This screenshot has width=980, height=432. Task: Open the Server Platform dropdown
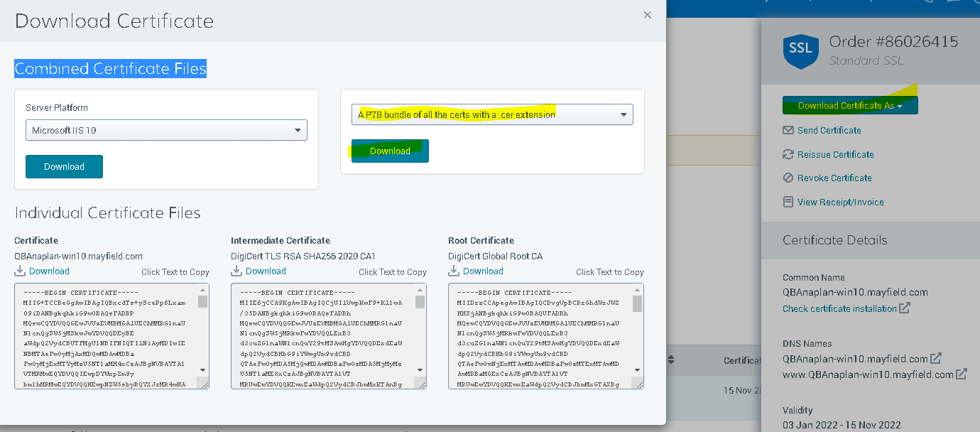(x=167, y=130)
